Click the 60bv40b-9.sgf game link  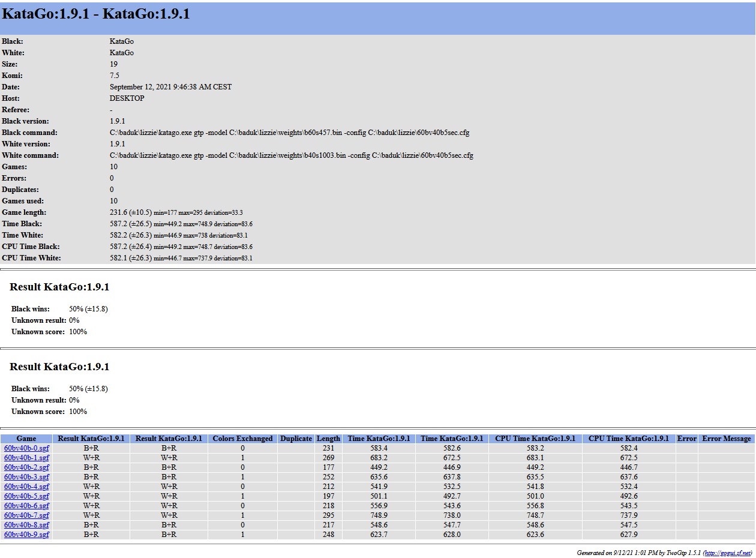[26, 535]
